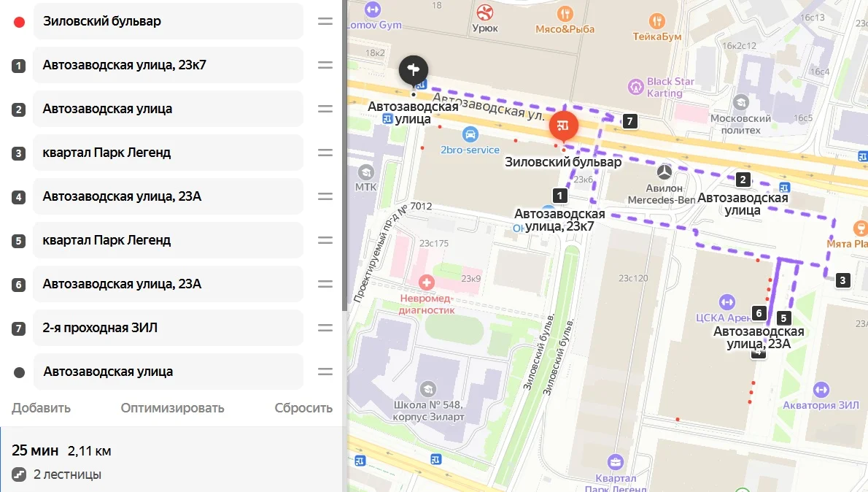This screenshot has height=492, width=868.
Task: Click waypoint marker 7 on the map
Action: tap(629, 121)
